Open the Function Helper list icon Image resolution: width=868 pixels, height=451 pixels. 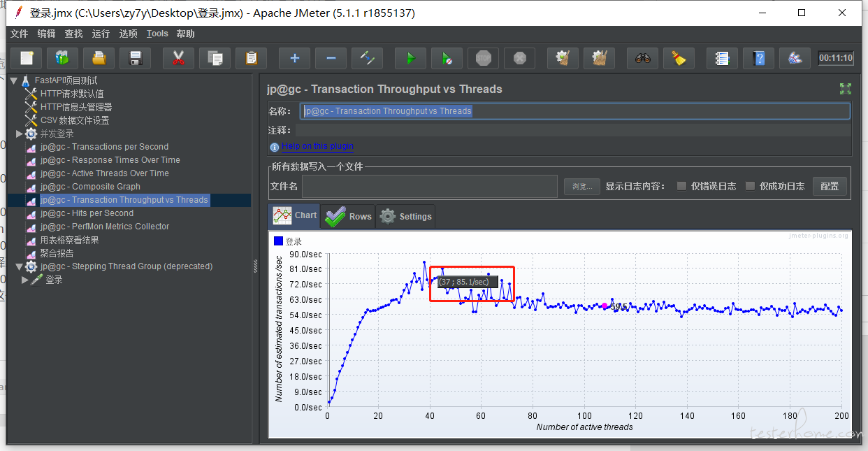(x=723, y=58)
